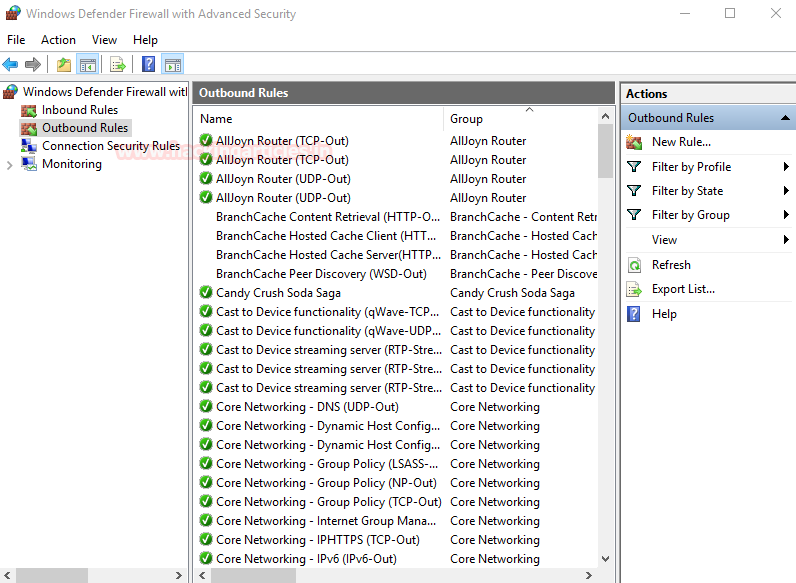
Task: Click the Refresh icon in Actions pane
Action: tap(634, 265)
